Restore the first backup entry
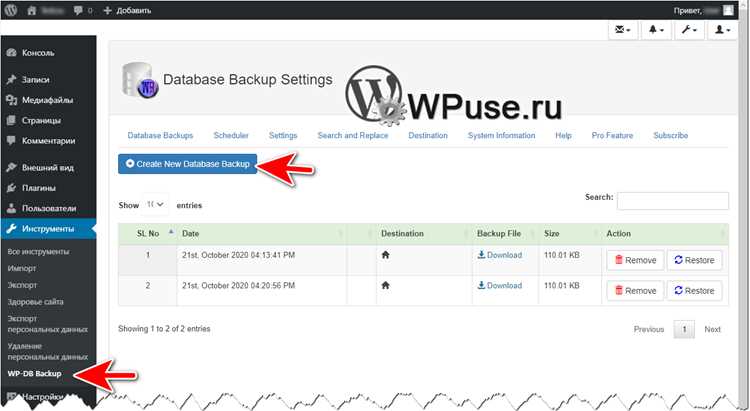 pyautogui.click(x=695, y=260)
